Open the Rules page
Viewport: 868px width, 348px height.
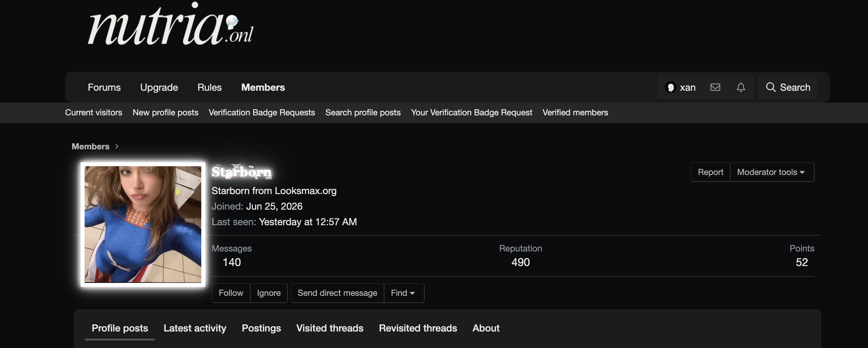(x=210, y=87)
